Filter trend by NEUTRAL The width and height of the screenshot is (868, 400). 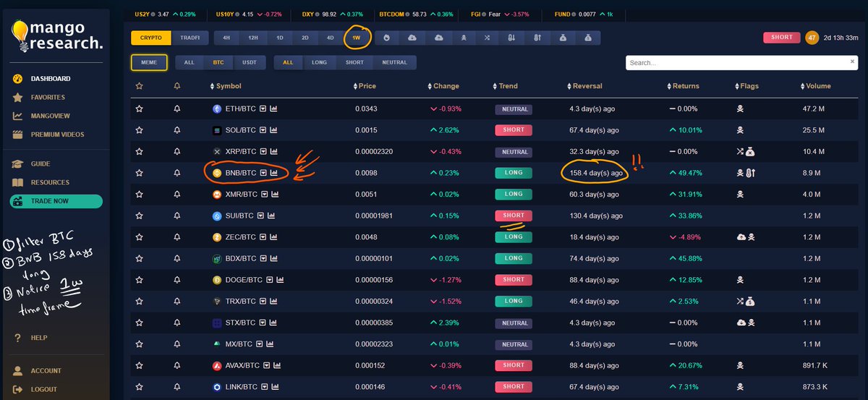pos(395,63)
